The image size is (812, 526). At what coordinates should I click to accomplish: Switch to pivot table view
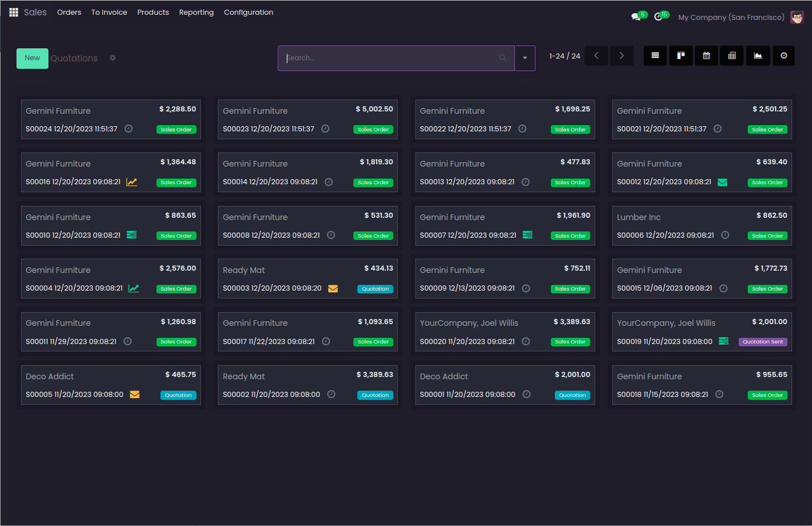click(732, 56)
